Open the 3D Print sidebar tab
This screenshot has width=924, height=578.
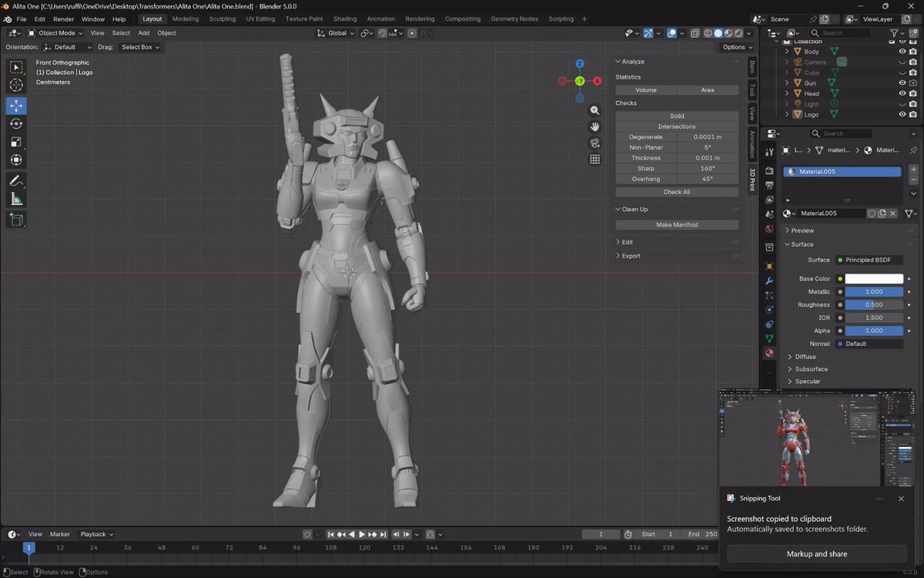(x=752, y=179)
